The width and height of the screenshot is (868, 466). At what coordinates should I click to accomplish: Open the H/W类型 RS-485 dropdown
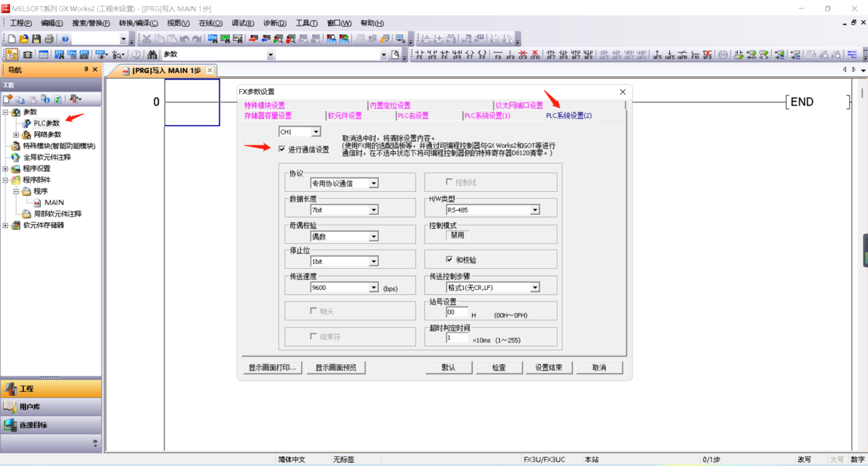tap(535, 210)
